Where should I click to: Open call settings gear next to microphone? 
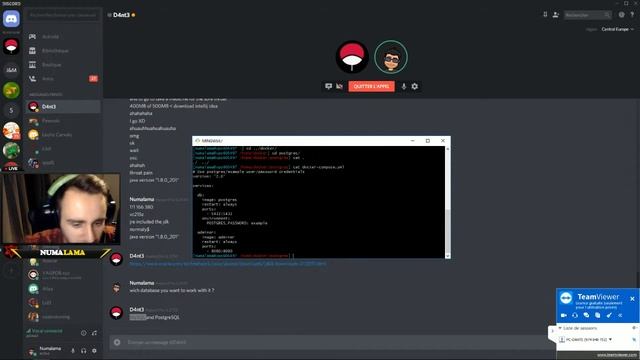coord(415,86)
